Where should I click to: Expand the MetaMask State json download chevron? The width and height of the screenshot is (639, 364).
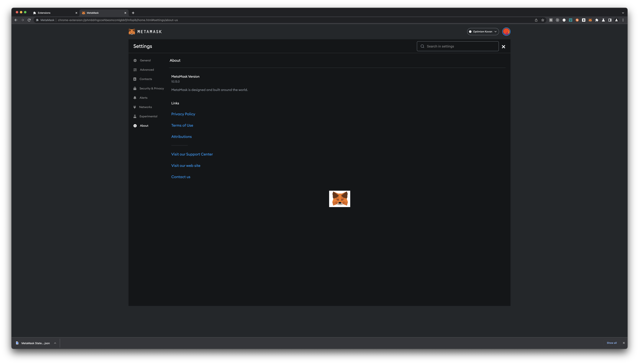click(55, 343)
